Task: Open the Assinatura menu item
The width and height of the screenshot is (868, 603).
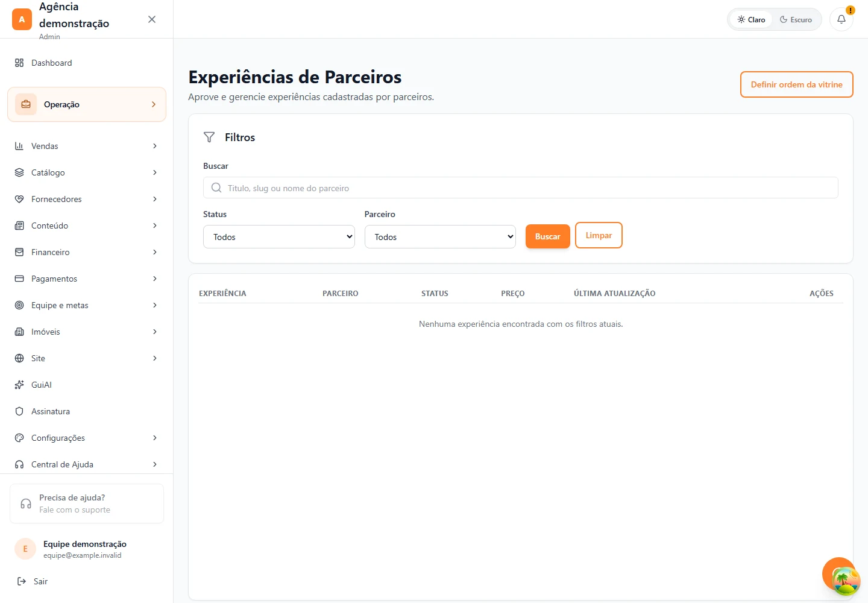Action: [x=87, y=411]
